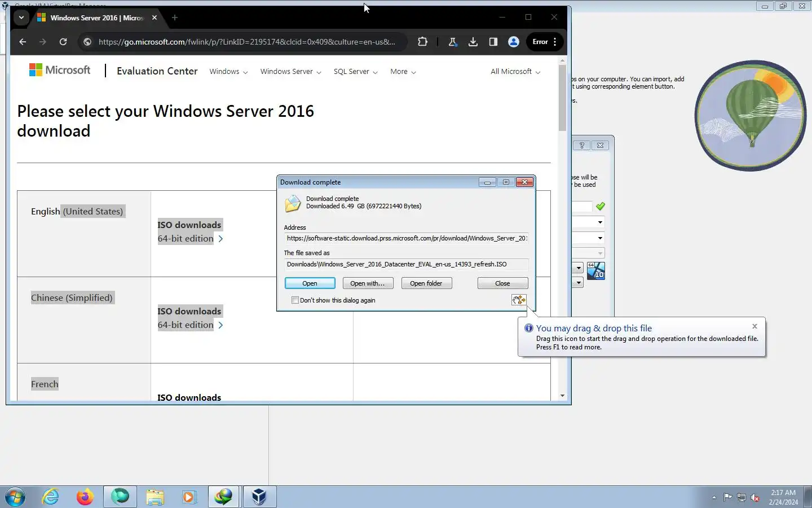Click the info icon in the tooltip balloon
This screenshot has width=812, height=508.
click(528, 328)
